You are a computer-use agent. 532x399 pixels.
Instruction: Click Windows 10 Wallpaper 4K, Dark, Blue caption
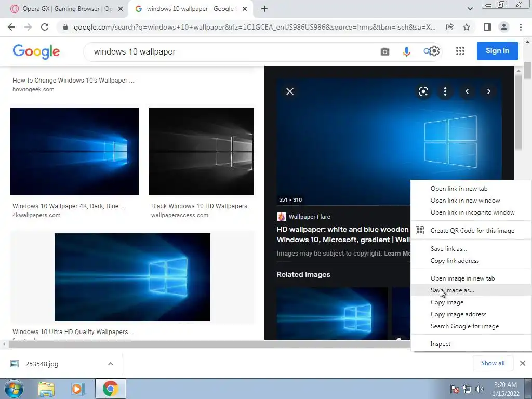69,206
